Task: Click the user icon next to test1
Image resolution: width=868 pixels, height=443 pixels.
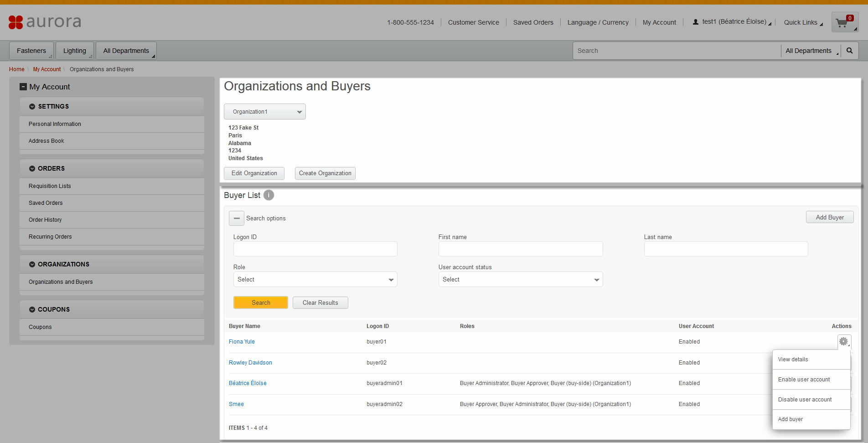Action: 695,21
